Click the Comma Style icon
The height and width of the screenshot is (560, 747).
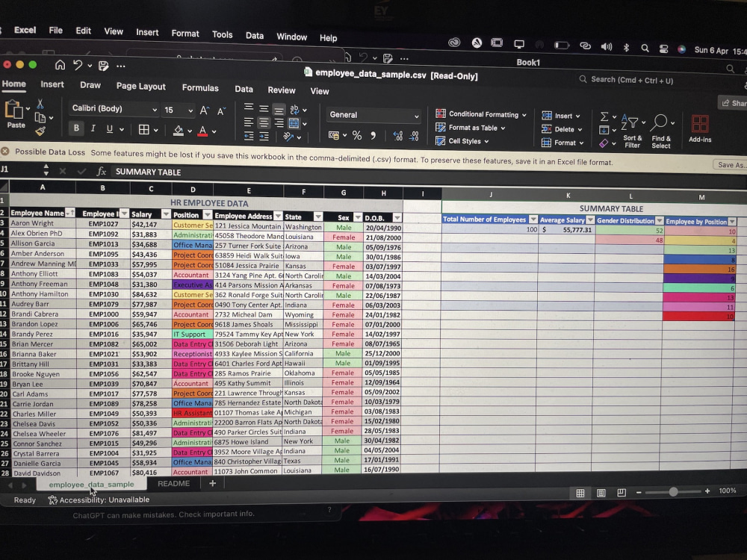[x=373, y=136]
